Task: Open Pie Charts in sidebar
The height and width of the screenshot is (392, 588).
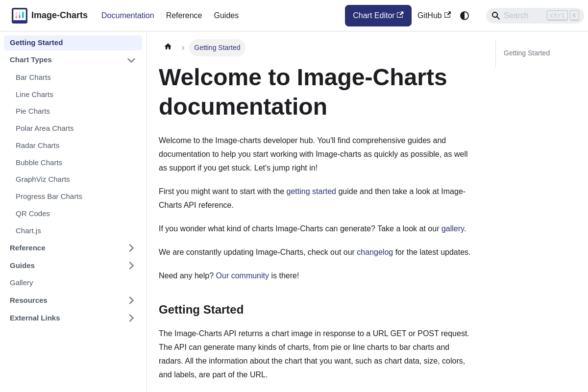Action: (33, 111)
